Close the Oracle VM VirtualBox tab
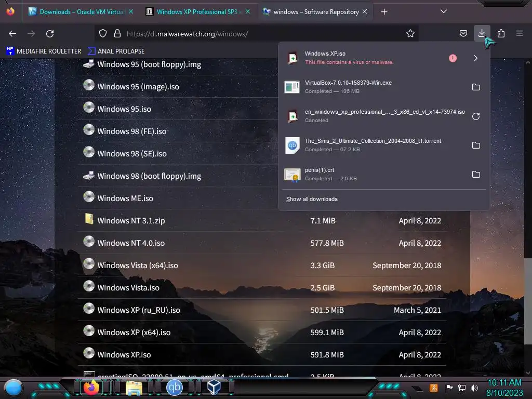The width and height of the screenshot is (532, 399). pyautogui.click(x=131, y=11)
